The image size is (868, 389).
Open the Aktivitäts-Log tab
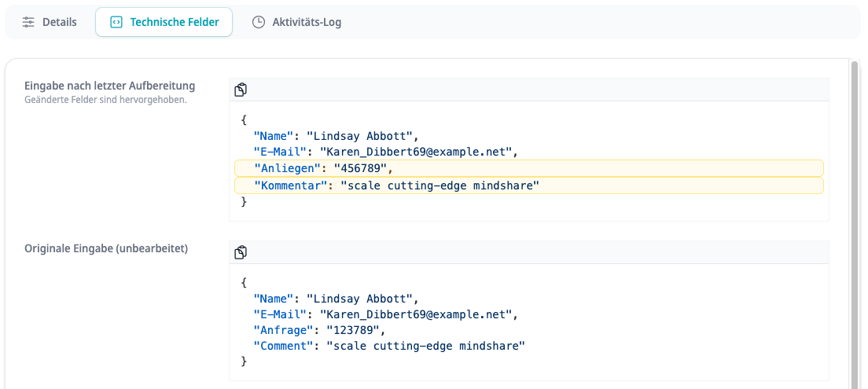pyautogui.click(x=306, y=22)
